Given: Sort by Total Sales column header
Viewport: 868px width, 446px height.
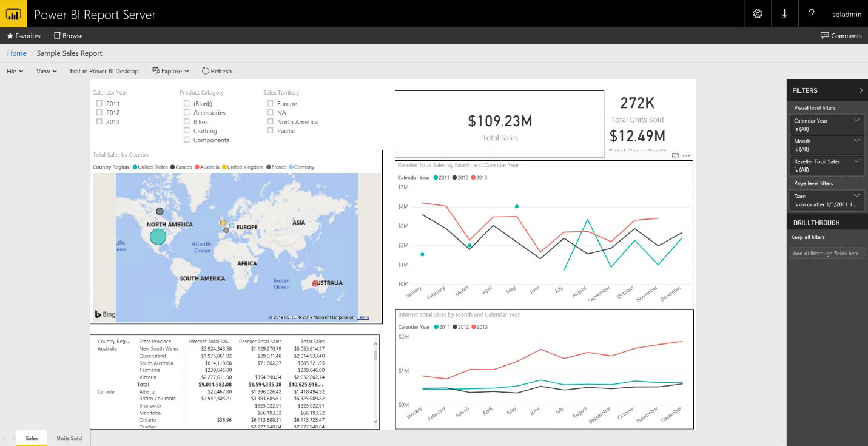Looking at the screenshot, I should pos(313,342).
